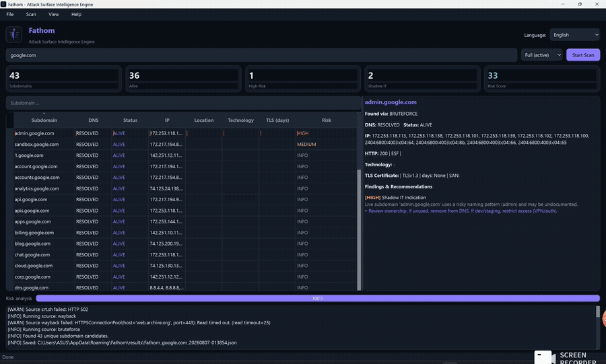Click the 2 Shadow IT stat card

click(x=422, y=79)
